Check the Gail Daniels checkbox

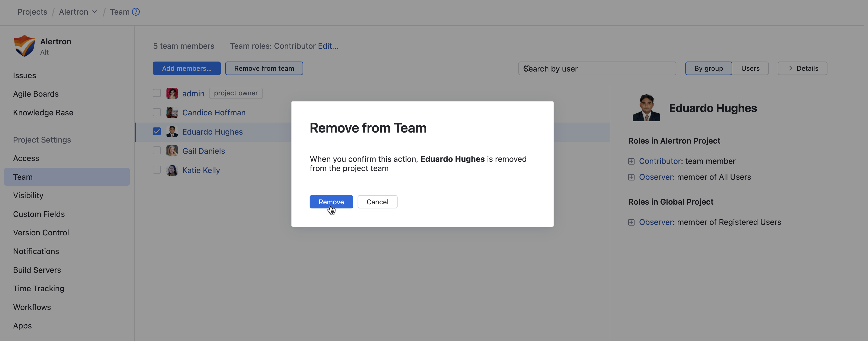pos(157,151)
